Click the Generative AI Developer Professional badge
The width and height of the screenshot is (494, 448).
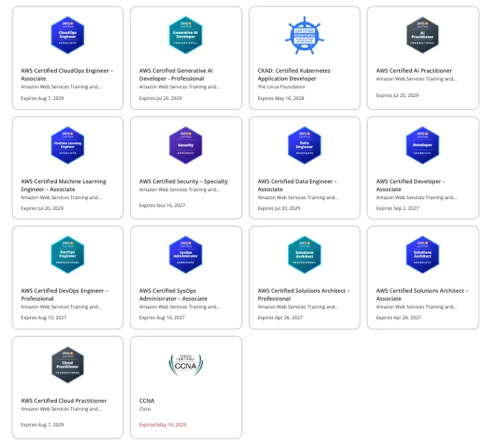186,35
